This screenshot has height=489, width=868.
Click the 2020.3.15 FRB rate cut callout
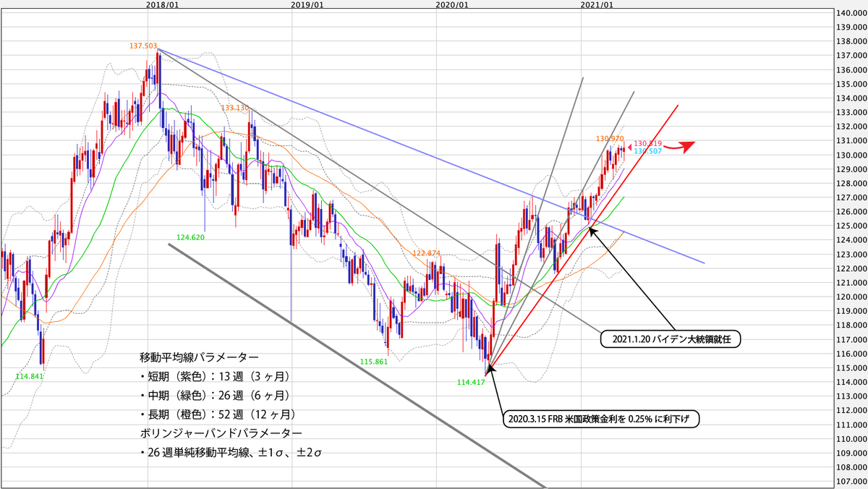(x=600, y=418)
